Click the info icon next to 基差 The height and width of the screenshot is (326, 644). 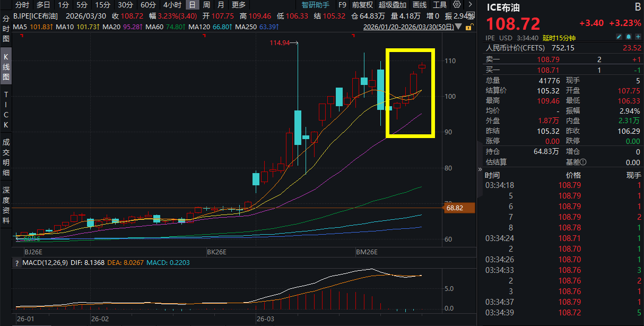pos(583,162)
